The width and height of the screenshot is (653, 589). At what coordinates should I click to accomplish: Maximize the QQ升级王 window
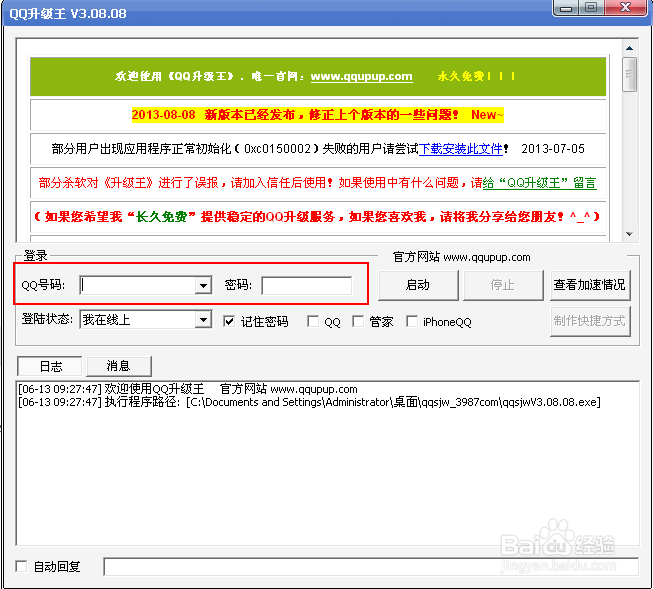pyautogui.click(x=591, y=7)
